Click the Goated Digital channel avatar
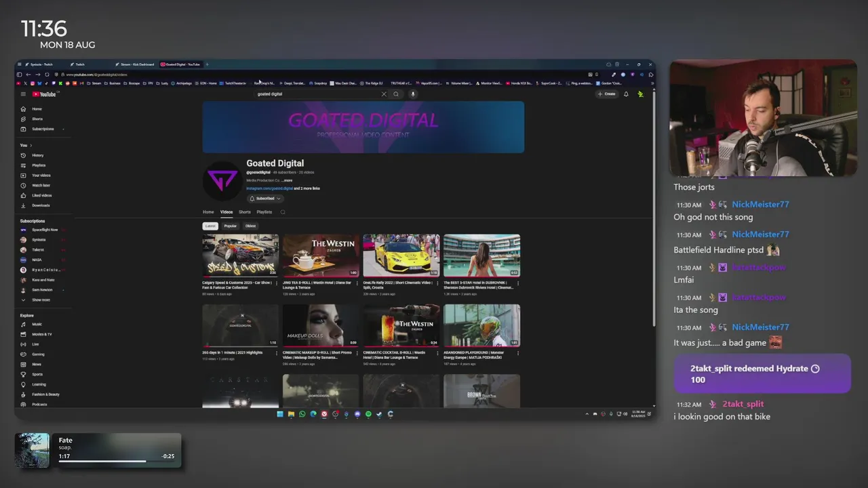This screenshot has height=488, width=868. tap(223, 180)
